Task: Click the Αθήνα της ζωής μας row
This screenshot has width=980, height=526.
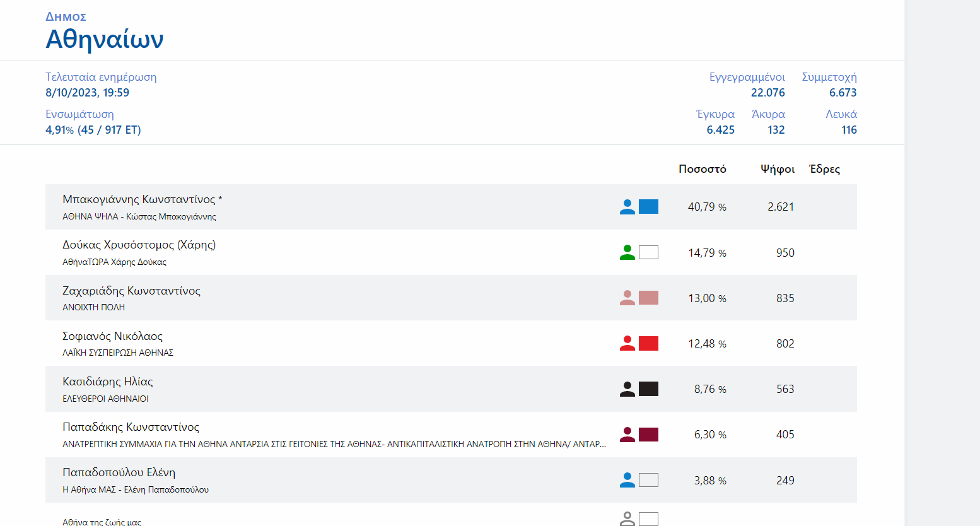Action: click(102, 522)
